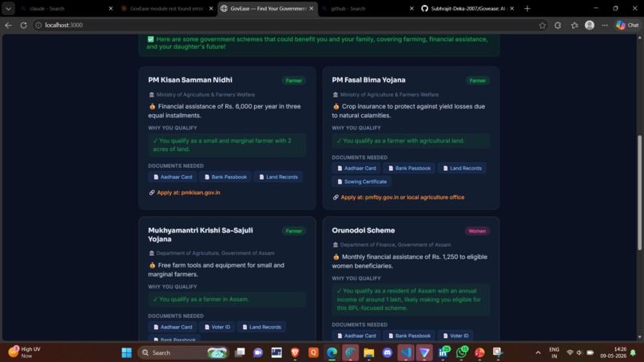
Task: Open Copilot Chat in the toolbar
Action: click(x=627, y=26)
